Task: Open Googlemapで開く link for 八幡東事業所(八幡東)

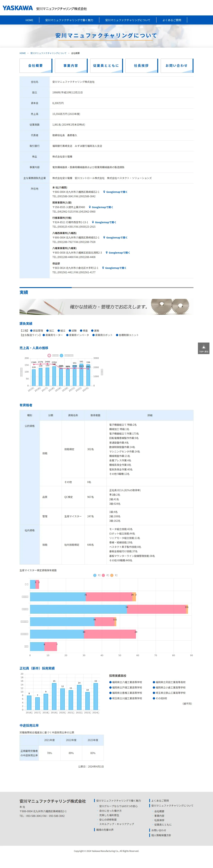Action: [x=119, y=253]
